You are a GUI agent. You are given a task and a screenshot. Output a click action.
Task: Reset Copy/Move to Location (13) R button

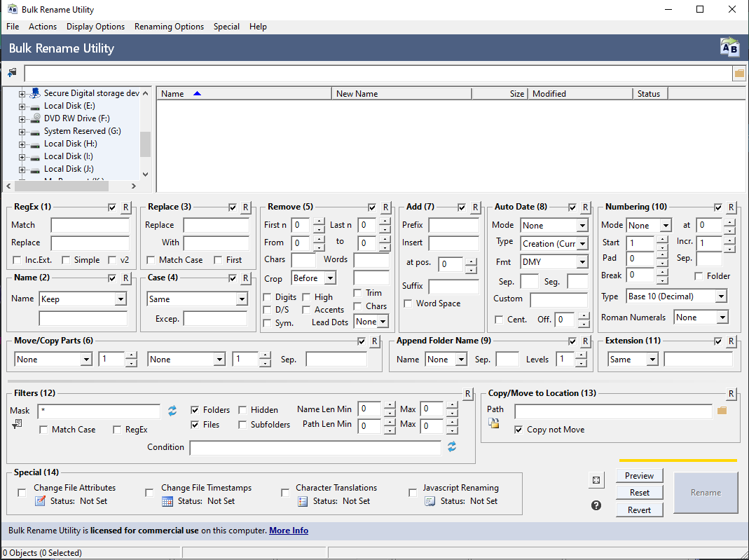(x=731, y=394)
